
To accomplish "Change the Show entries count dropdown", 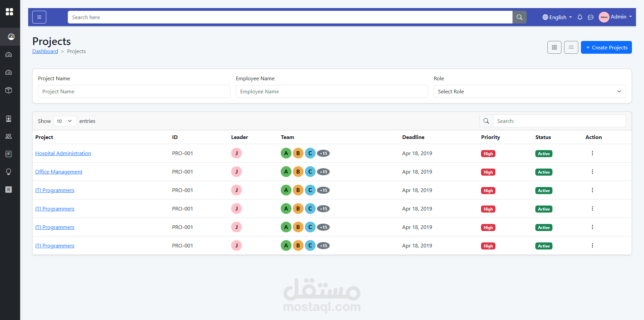I will point(65,121).
